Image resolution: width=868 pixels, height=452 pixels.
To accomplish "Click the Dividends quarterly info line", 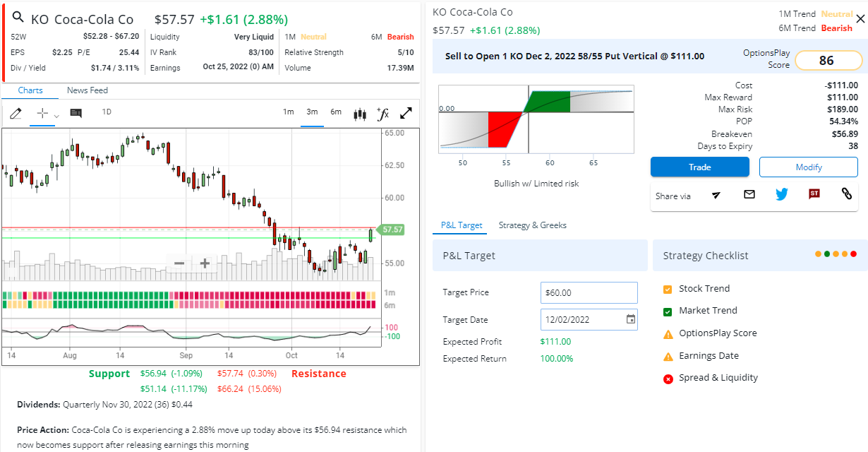I will point(104,405).
